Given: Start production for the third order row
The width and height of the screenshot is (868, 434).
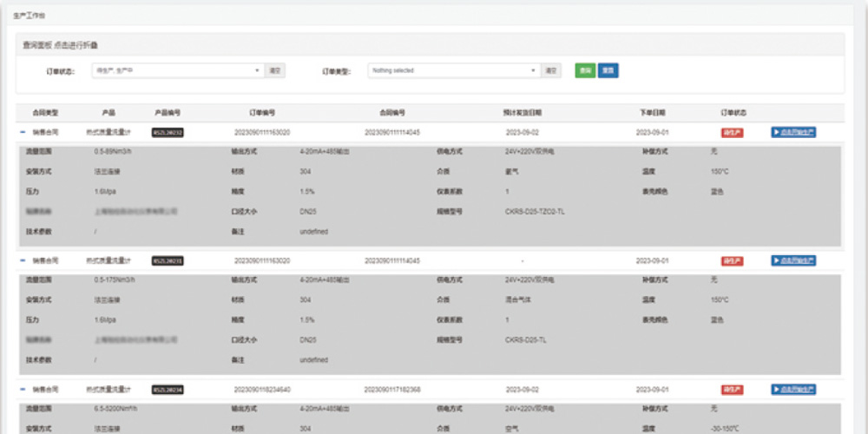Looking at the screenshot, I should click(793, 390).
